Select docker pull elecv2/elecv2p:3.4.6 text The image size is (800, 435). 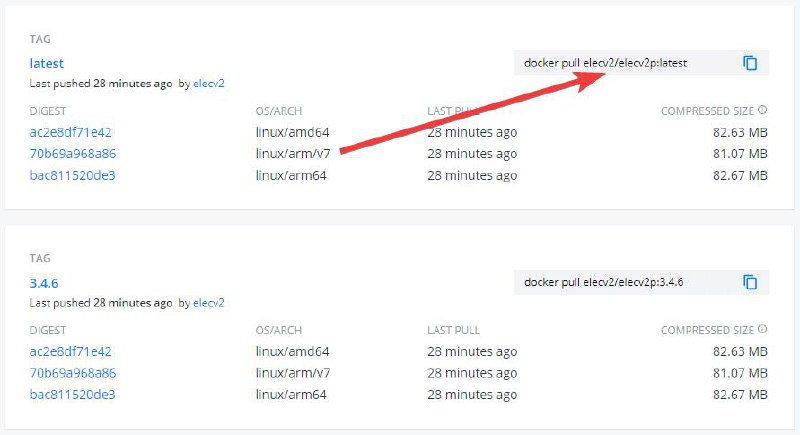pyautogui.click(x=604, y=282)
